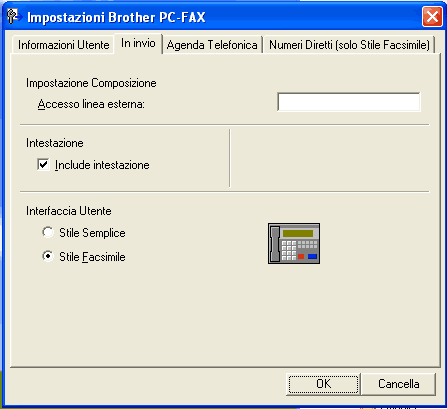This screenshot has height=409, width=447.
Task: Click the Accesso linea esterna label
Action: click(x=91, y=104)
